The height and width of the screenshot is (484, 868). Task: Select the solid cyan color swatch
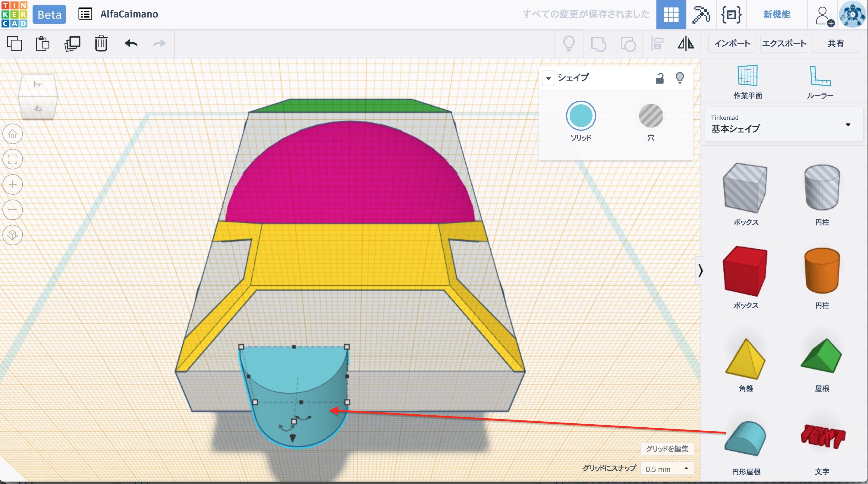point(580,116)
